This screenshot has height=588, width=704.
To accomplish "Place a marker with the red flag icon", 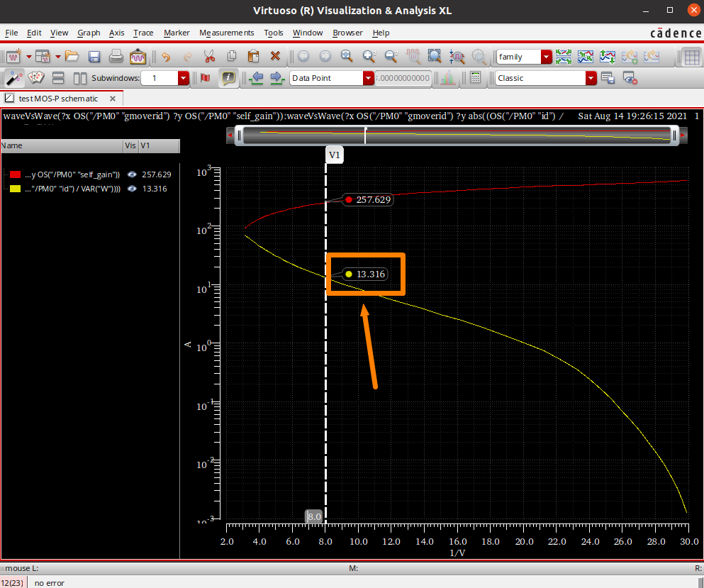I will (205, 78).
